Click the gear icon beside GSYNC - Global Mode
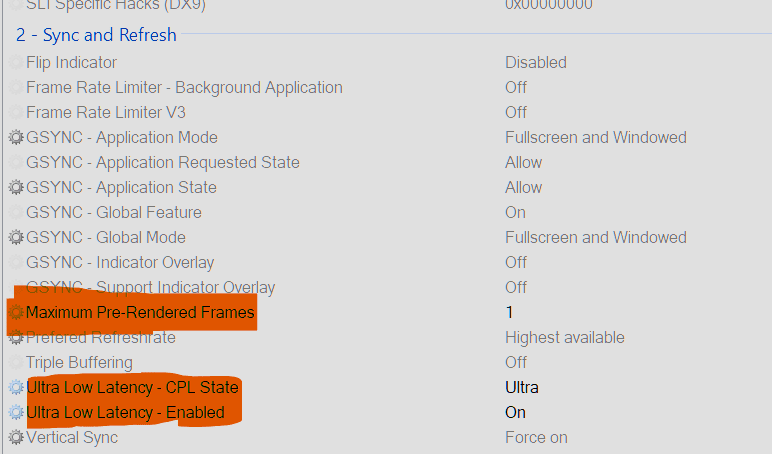This screenshot has height=454, width=772. [16, 238]
